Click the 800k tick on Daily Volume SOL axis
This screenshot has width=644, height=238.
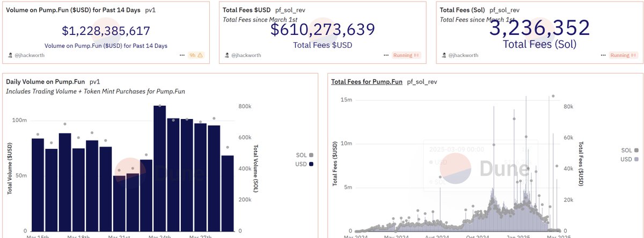tap(245, 107)
